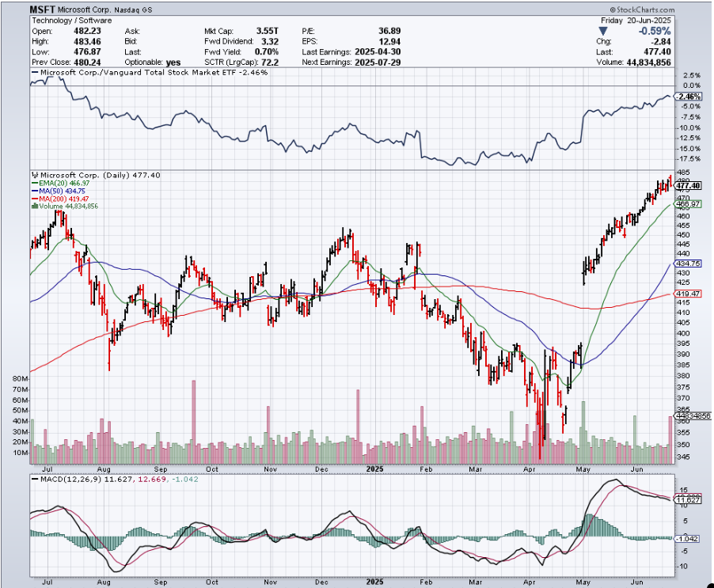Click the Microsoft Corp./Vanguard Total Stock Market ETF legend

coord(150,72)
